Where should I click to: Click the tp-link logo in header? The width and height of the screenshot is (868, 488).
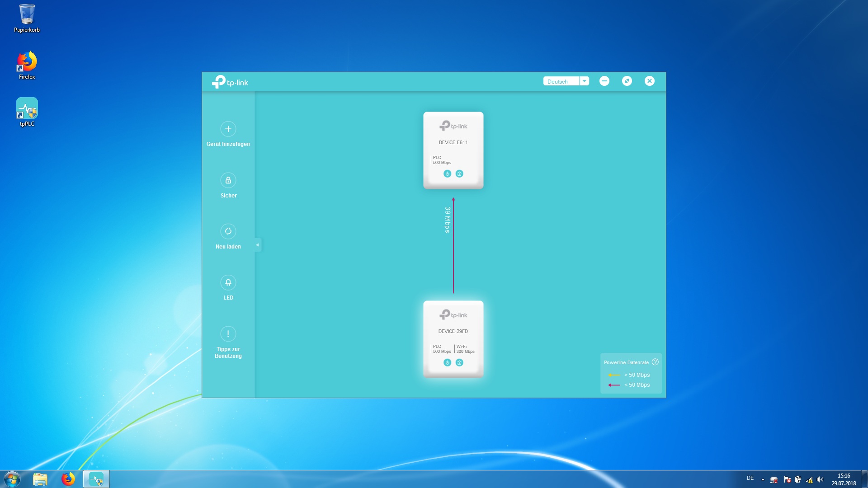(230, 82)
